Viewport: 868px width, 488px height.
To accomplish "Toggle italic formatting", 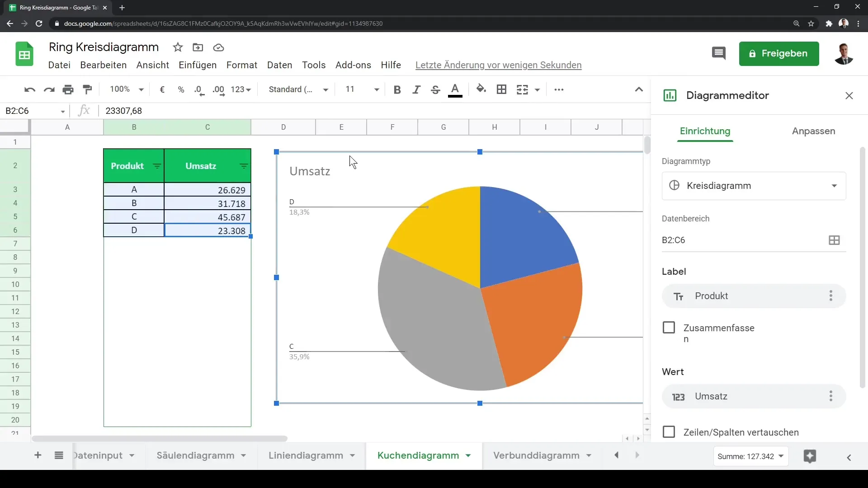I will point(416,89).
